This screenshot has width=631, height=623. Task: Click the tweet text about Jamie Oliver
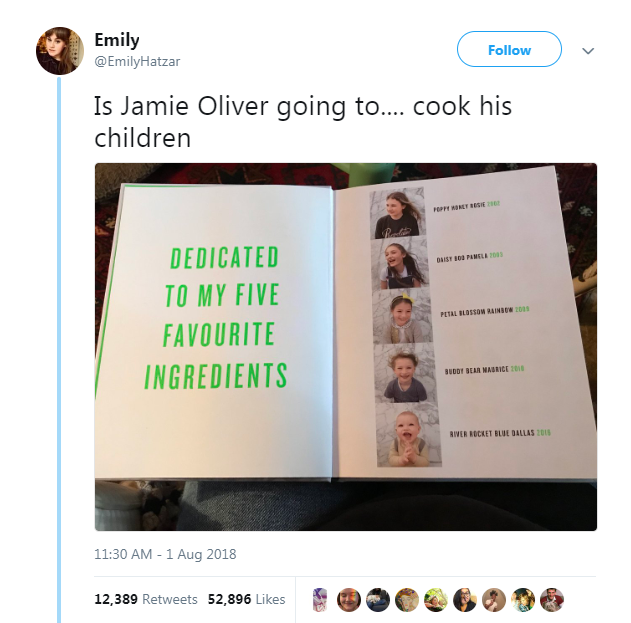click(x=302, y=121)
